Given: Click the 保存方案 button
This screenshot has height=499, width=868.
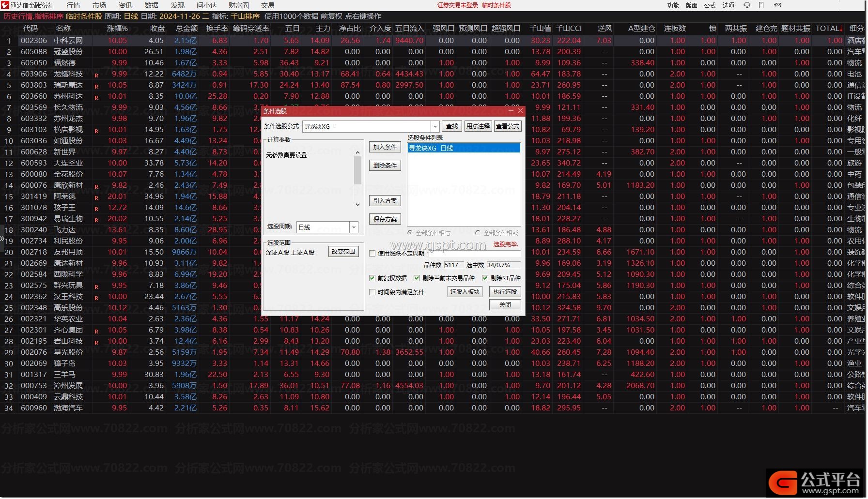Looking at the screenshot, I should coord(385,219).
